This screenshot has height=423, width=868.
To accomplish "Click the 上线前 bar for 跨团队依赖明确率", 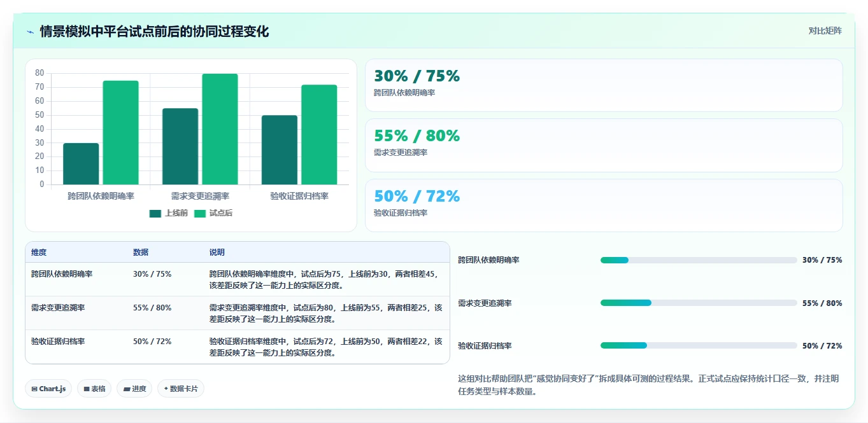I will (81, 164).
